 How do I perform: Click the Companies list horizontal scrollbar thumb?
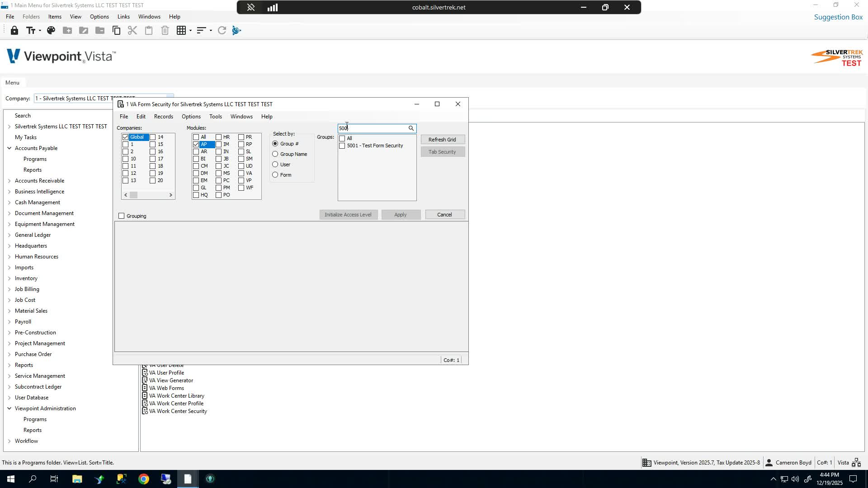click(x=133, y=195)
